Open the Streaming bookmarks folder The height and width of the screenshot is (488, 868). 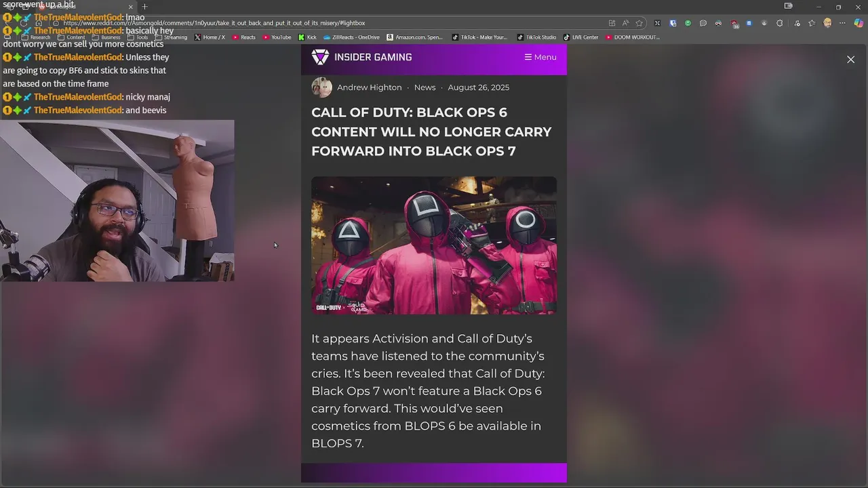point(172,37)
